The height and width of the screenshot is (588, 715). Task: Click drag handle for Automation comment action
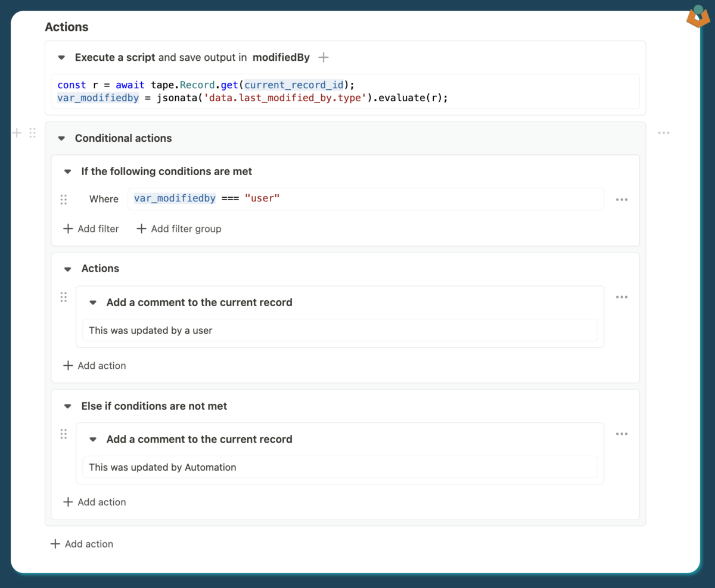[64, 434]
